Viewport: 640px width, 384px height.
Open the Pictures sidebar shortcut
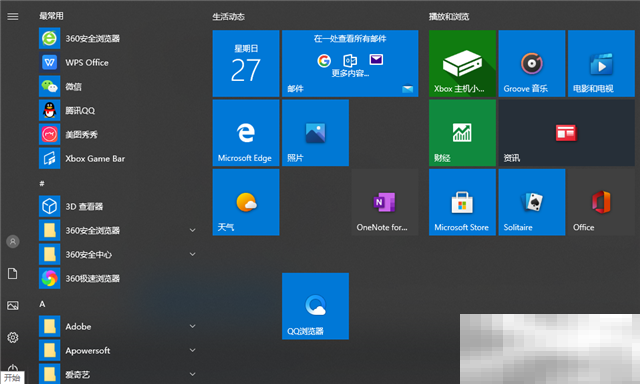click(x=13, y=305)
